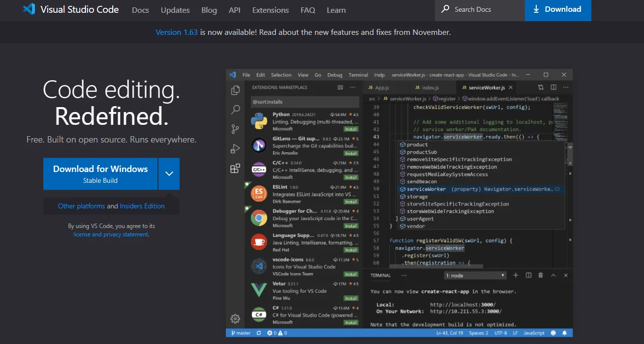Open File menu in hero screenshot
This screenshot has width=644, height=344.
click(x=246, y=75)
